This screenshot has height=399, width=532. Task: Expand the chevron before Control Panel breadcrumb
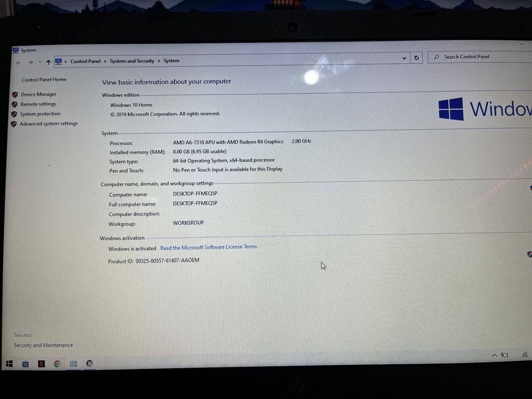click(x=66, y=62)
